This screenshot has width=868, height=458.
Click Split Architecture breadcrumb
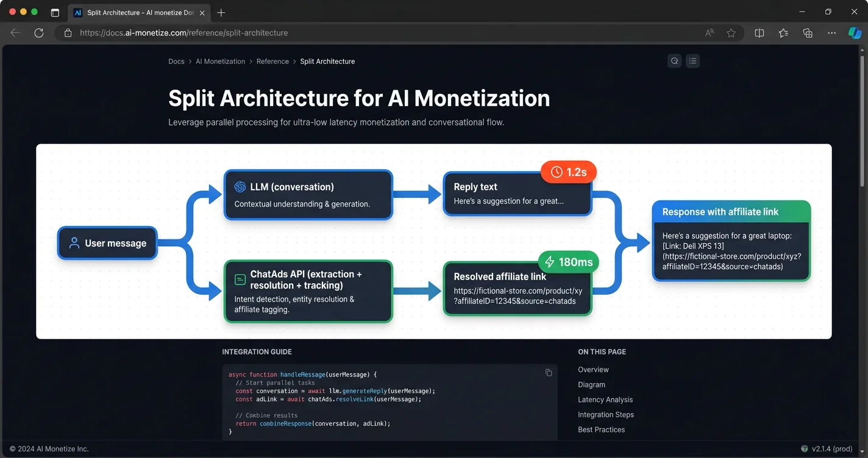(x=327, y=62)
